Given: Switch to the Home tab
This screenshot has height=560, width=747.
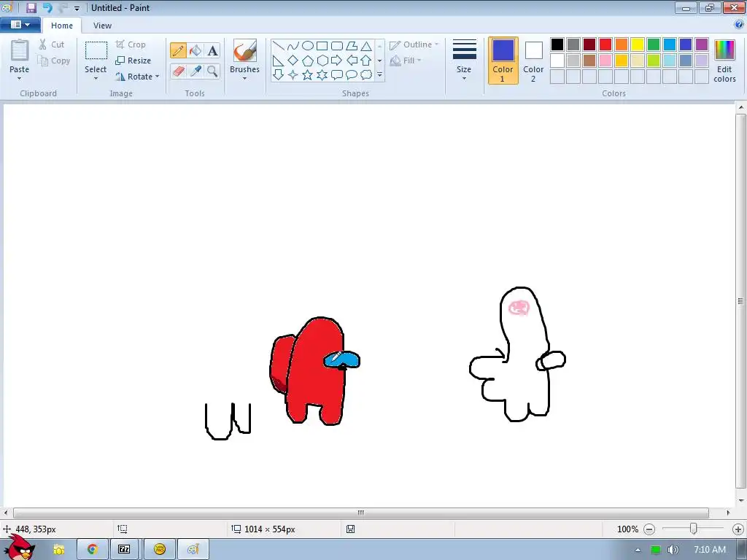Looking at the screenshot, I should [x=62, y=26].
